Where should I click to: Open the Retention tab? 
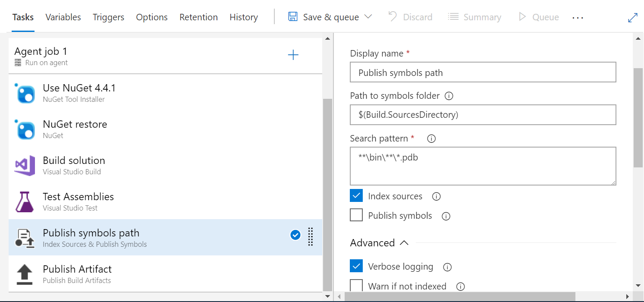[198, 17]
